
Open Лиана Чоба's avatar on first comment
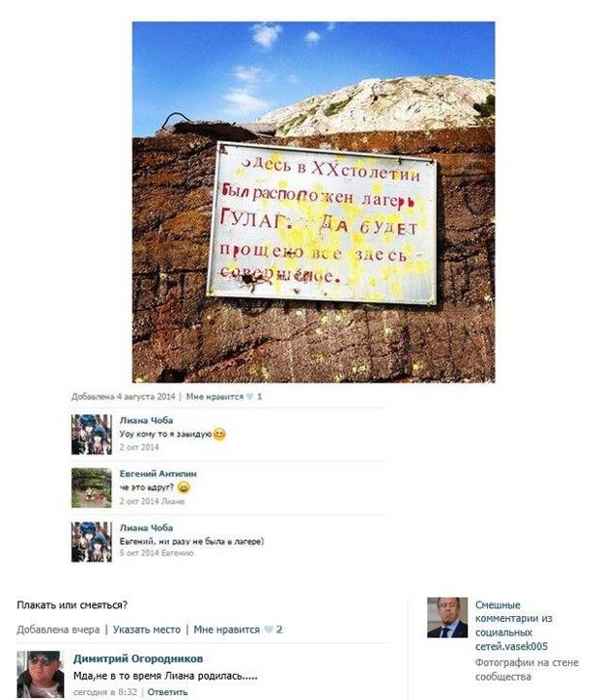coord(92,434)
